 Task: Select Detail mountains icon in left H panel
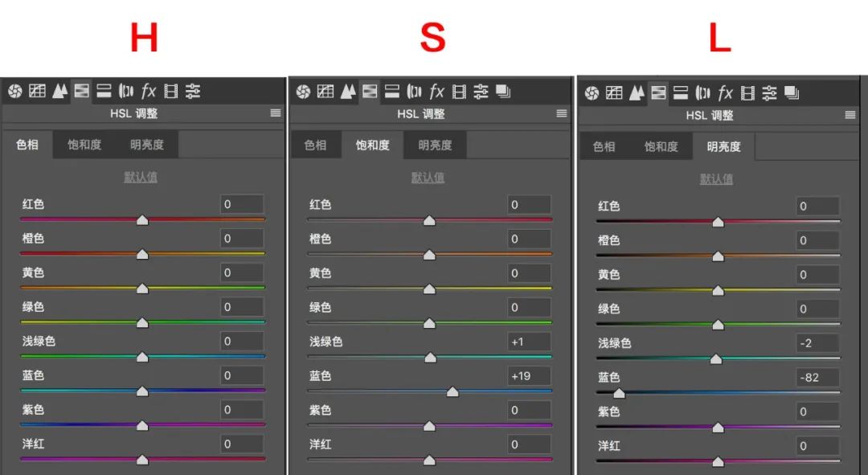(x=59, y=91)
